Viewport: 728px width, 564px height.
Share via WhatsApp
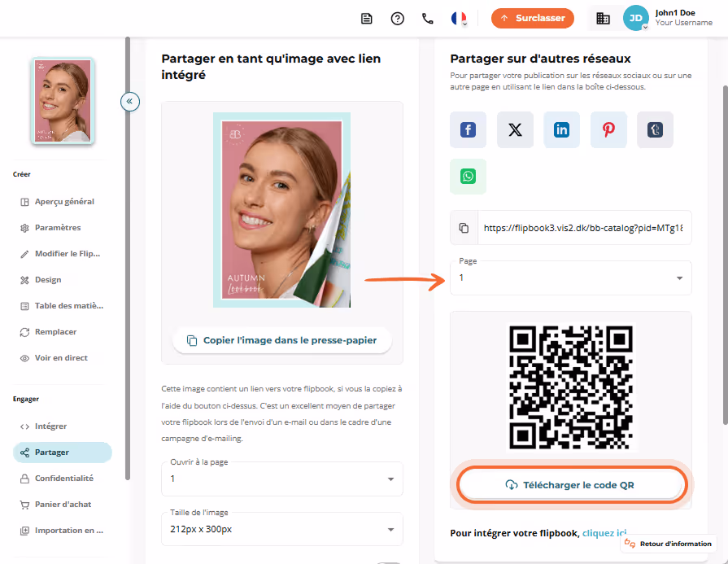(x=468, y=177)
